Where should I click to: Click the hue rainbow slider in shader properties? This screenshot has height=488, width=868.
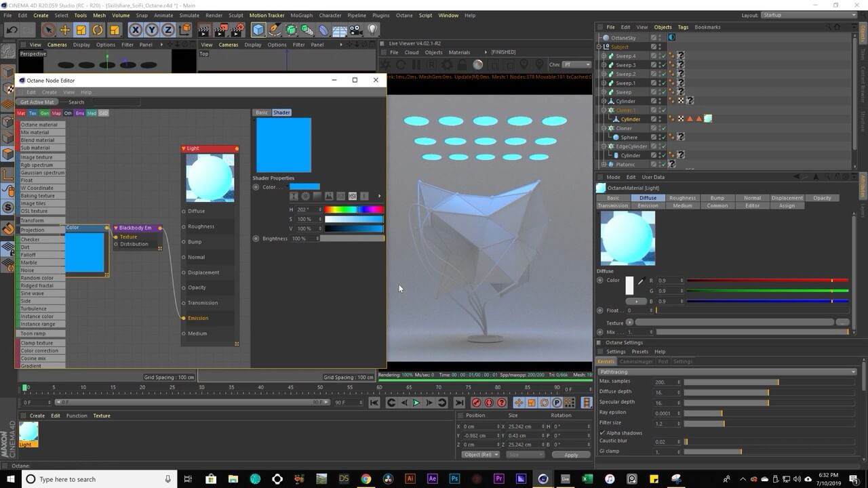tap(353, 209)
